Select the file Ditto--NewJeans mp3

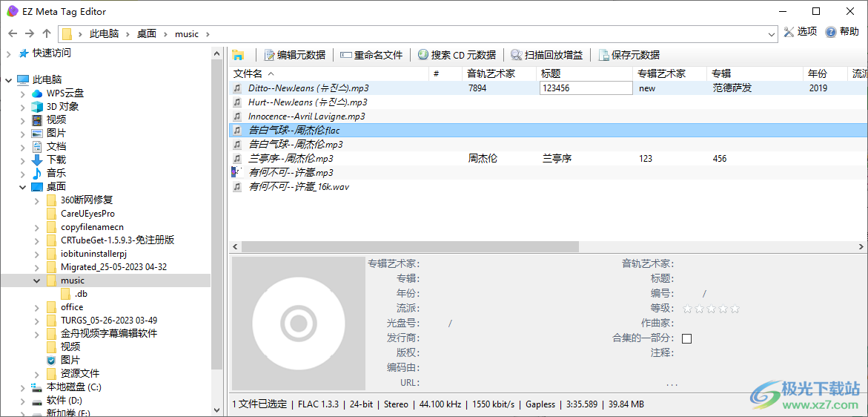(x=308, y=88)
